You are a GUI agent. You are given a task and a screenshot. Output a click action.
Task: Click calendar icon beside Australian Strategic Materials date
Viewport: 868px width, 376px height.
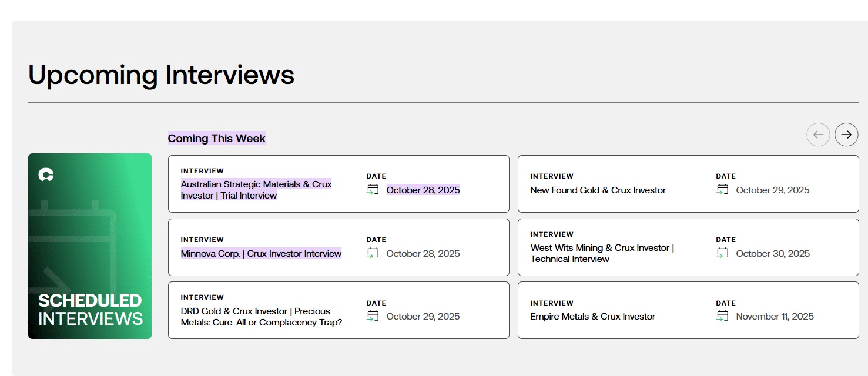point(373,190)
